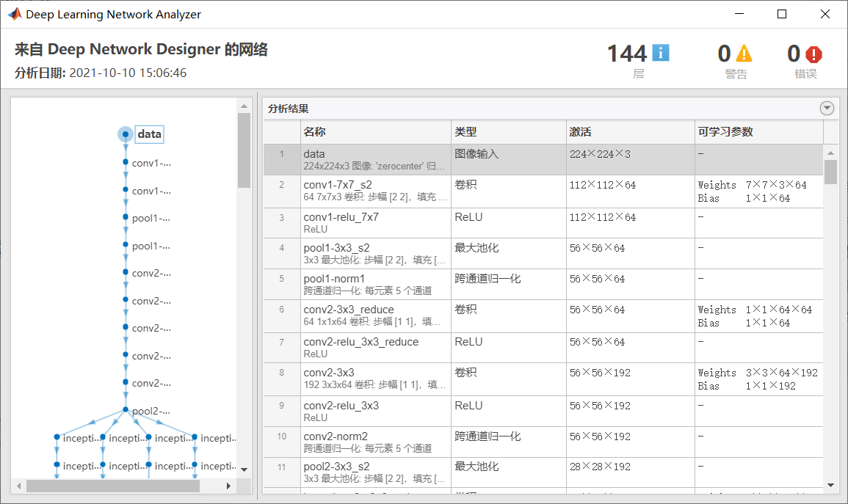Select the conv2-3x3_reduce row

(x=543, y=316)
